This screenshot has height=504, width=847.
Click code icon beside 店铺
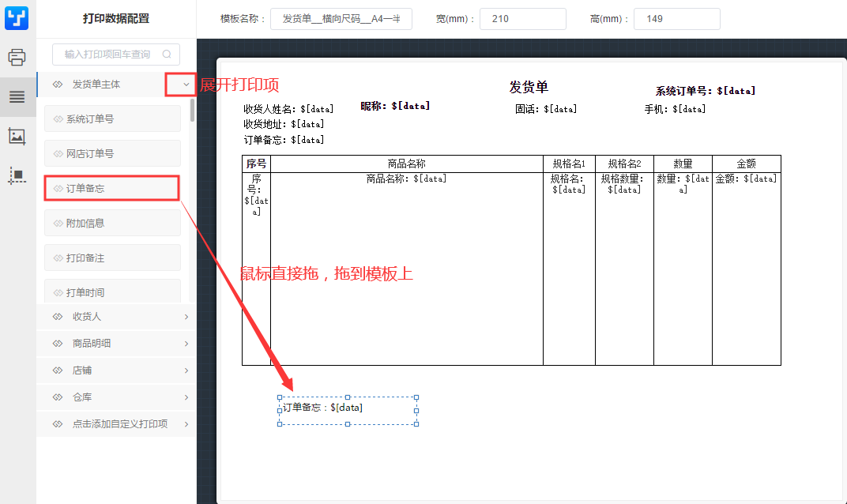tap(58, 370)
